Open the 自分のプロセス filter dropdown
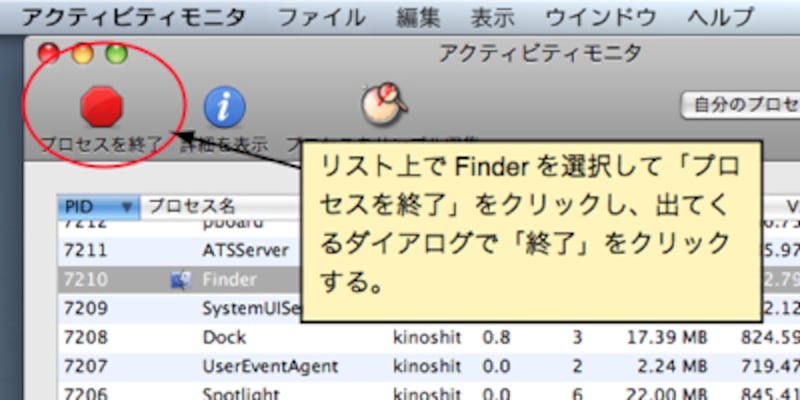The width and height of the screenshot is (800, 400). [x=740, y=105]
